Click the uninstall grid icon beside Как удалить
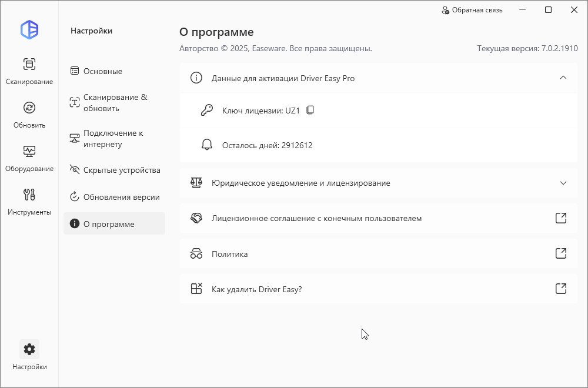Screen dimensions: 588x388 click(196, 289)
